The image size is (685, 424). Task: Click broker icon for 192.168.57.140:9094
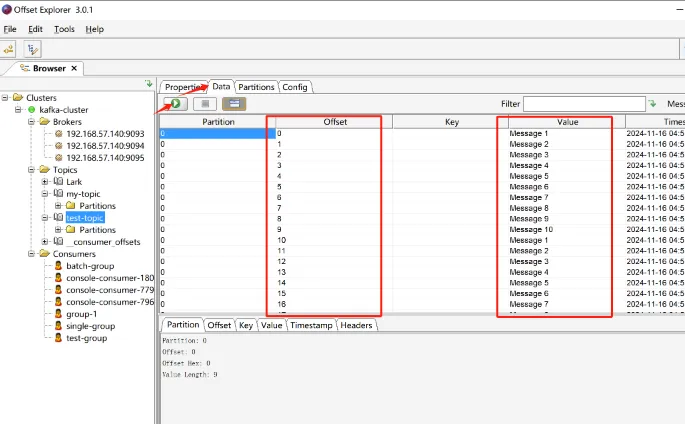pyautogui.click(x=59, y=145)
